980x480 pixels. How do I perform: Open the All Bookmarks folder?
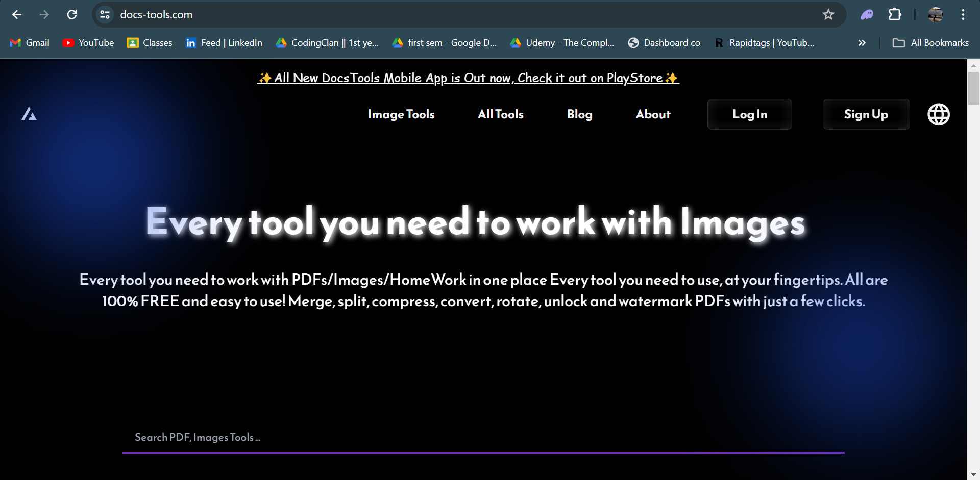930,43
